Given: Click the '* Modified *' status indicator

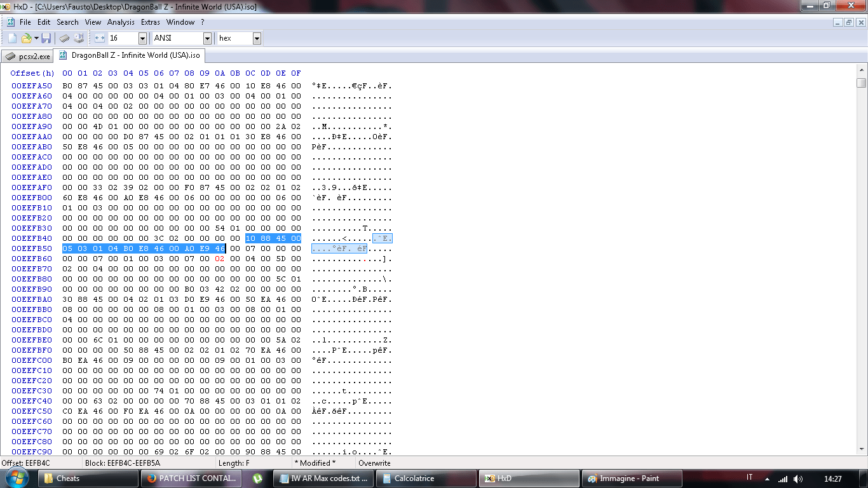Looking at the screenshot, I should click(315, 463).
